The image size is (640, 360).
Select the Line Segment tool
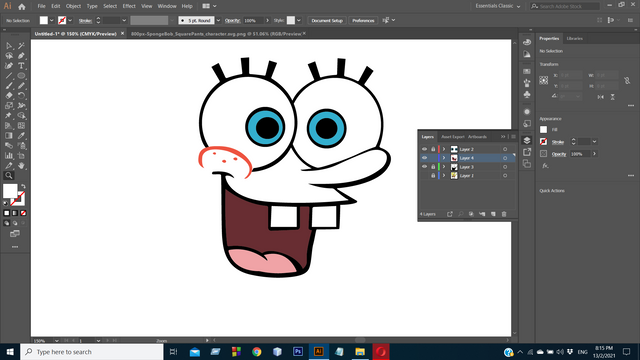pyautogui.click(x=9, y=76)
